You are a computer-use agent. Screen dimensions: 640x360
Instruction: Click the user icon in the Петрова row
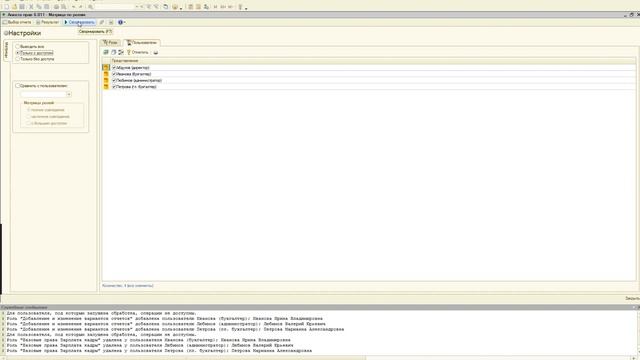click(106, 87)
